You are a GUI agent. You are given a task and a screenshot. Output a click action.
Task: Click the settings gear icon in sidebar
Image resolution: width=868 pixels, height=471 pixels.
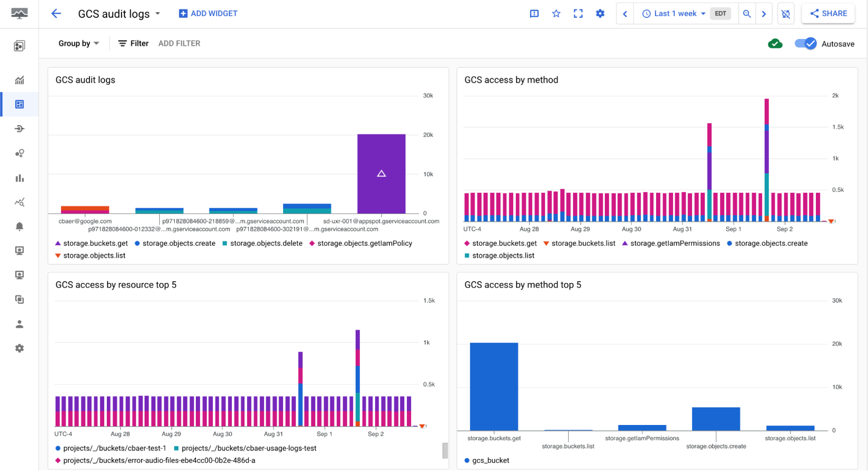click(x=19, y=349)
